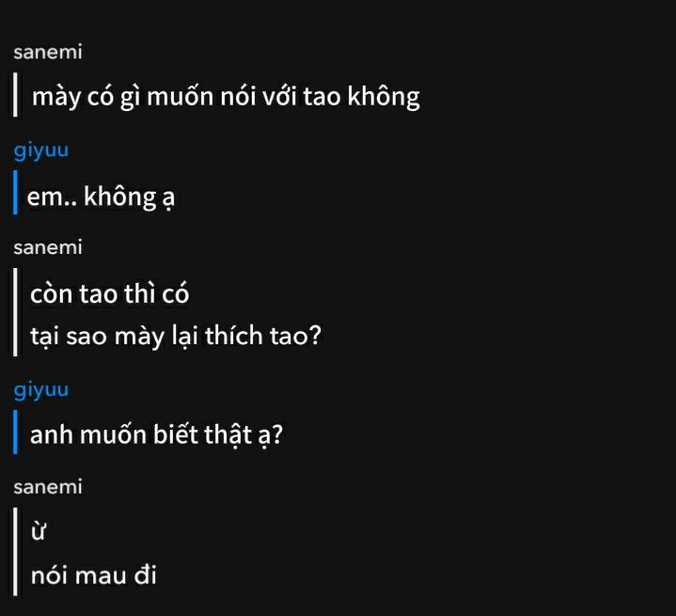The image size is (676, 616).
Task: Click the short reply "ừ"
Action: click(x=39, y=533)
